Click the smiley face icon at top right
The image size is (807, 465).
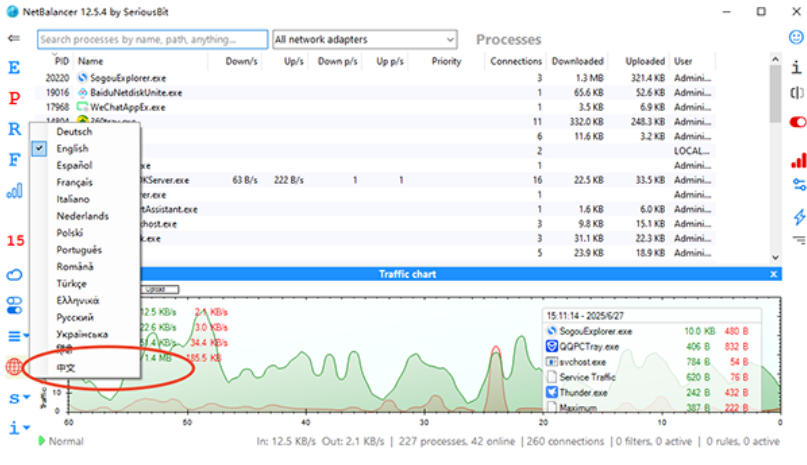(797, 39)
